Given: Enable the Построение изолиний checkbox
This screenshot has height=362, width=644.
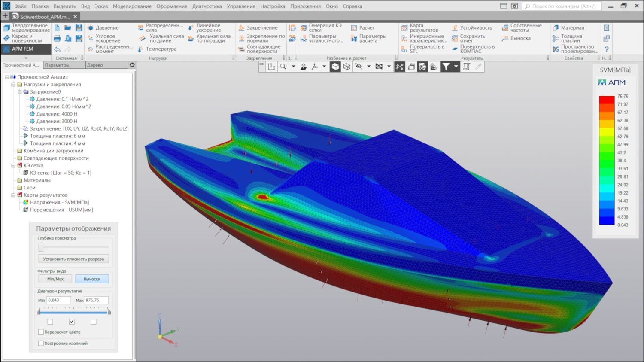Looking at the screenshot, I should tap(41, 343).
